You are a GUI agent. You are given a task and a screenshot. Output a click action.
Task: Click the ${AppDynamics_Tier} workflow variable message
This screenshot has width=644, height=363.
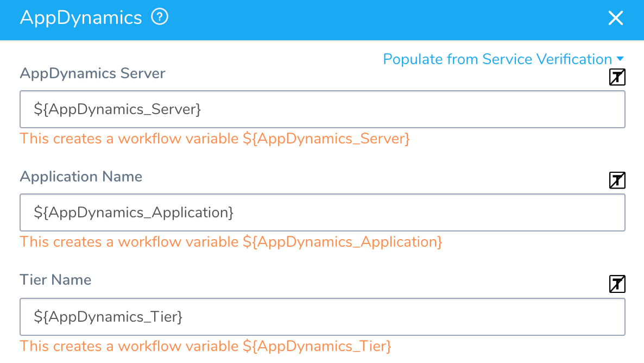[205, 346]
